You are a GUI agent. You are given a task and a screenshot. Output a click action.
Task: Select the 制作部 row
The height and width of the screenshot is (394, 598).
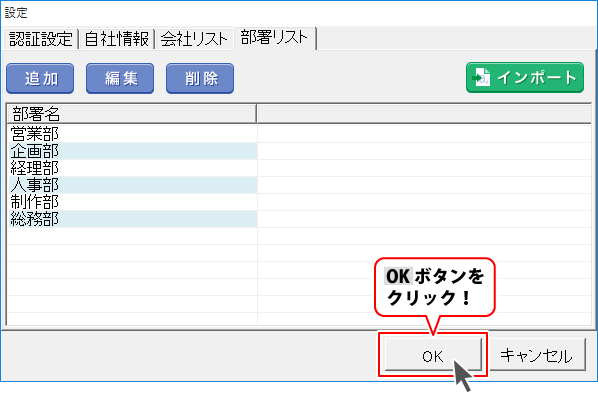[x=299, y=202]
